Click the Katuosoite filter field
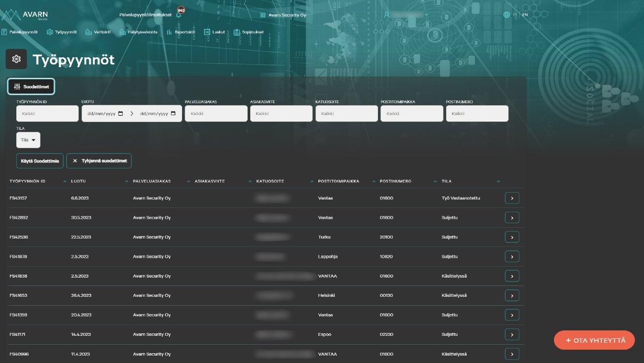This screenshot has width=644, height=363. pos(346,114)
